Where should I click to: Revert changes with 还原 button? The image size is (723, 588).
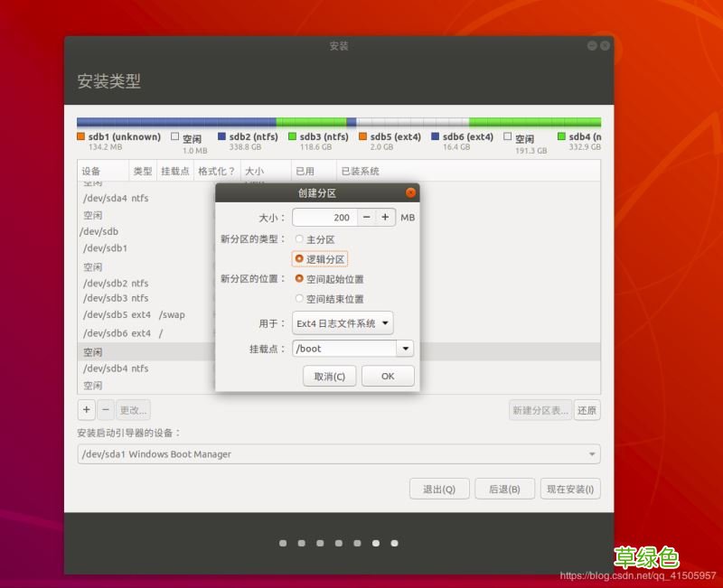pos(587,409)
